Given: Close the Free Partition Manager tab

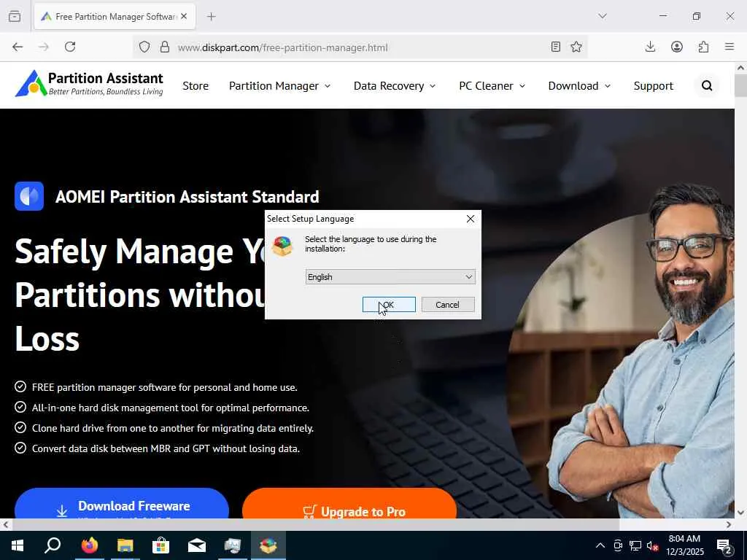Looking at the screenshot, I should pyautogui.click(x=184, y=16).
